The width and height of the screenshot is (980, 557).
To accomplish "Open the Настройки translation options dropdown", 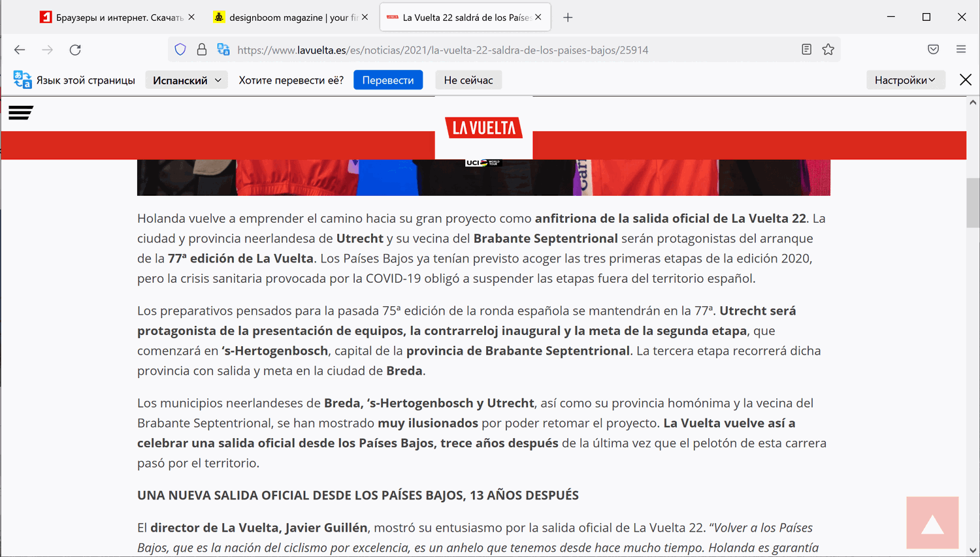I will 906,80.
